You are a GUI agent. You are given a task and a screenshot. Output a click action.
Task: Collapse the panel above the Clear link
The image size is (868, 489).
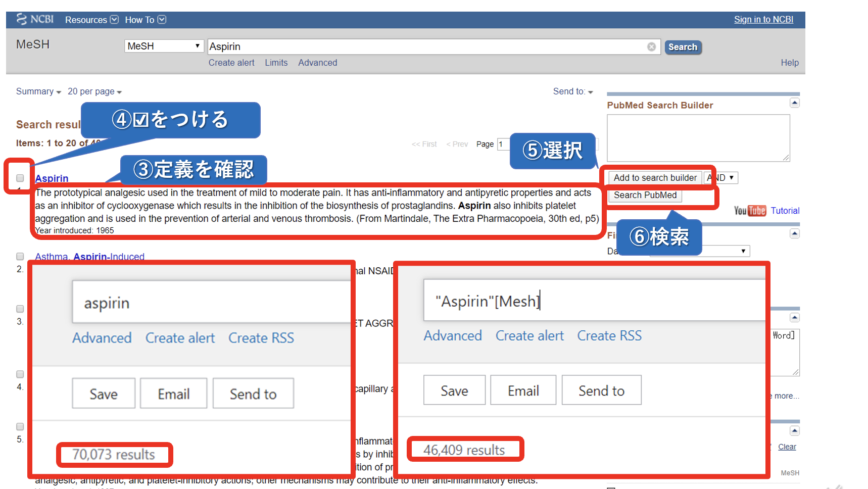(794, 430)
